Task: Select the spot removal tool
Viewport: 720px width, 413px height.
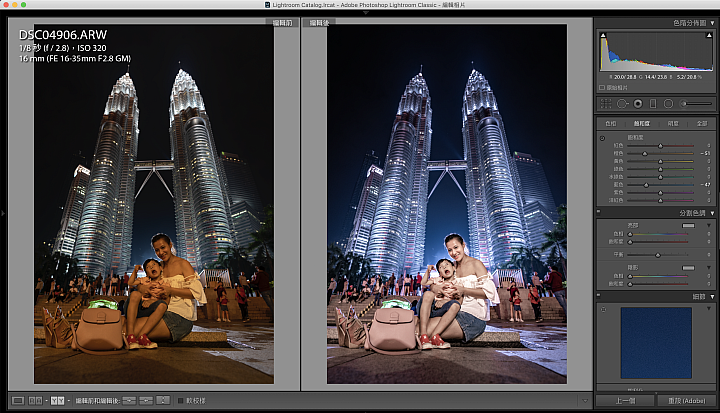Action: 621,104
